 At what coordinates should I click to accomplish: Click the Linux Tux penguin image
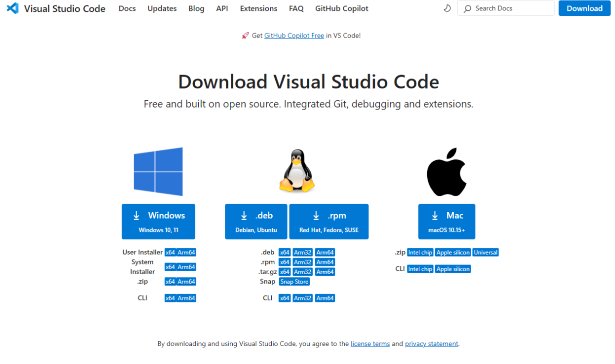(297, 171)
